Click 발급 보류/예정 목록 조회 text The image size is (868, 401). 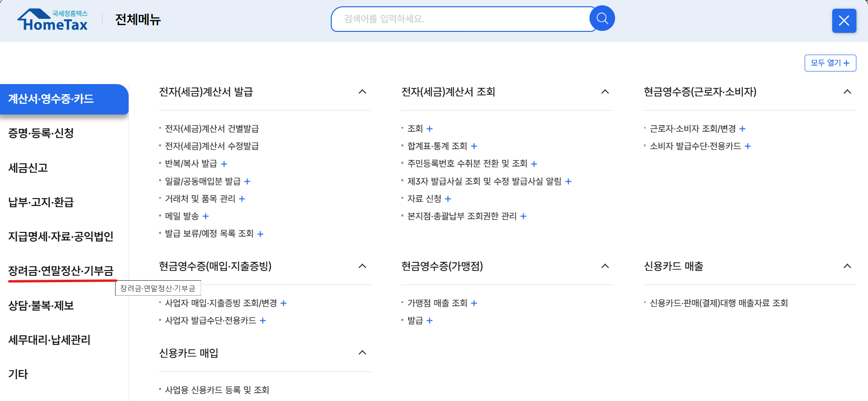[x=209, y=233]
